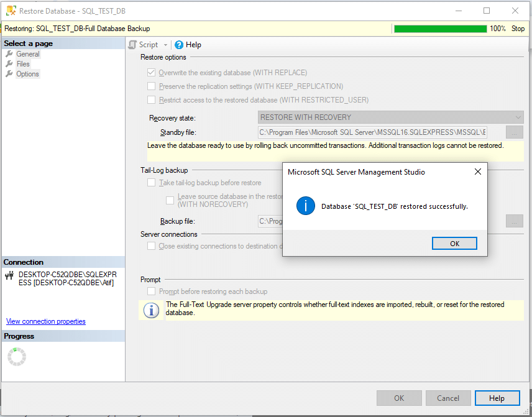Open the Recovery state dropdown

(x=390, y=117)
